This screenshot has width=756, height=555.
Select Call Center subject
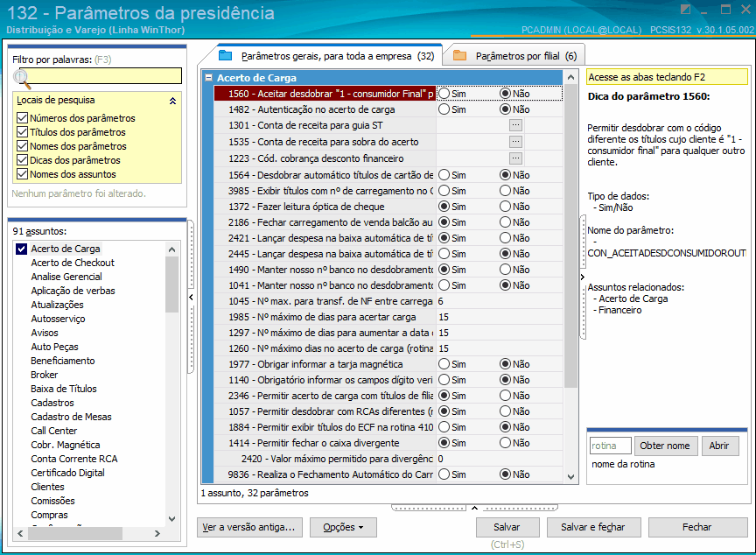tap(54, 431)
